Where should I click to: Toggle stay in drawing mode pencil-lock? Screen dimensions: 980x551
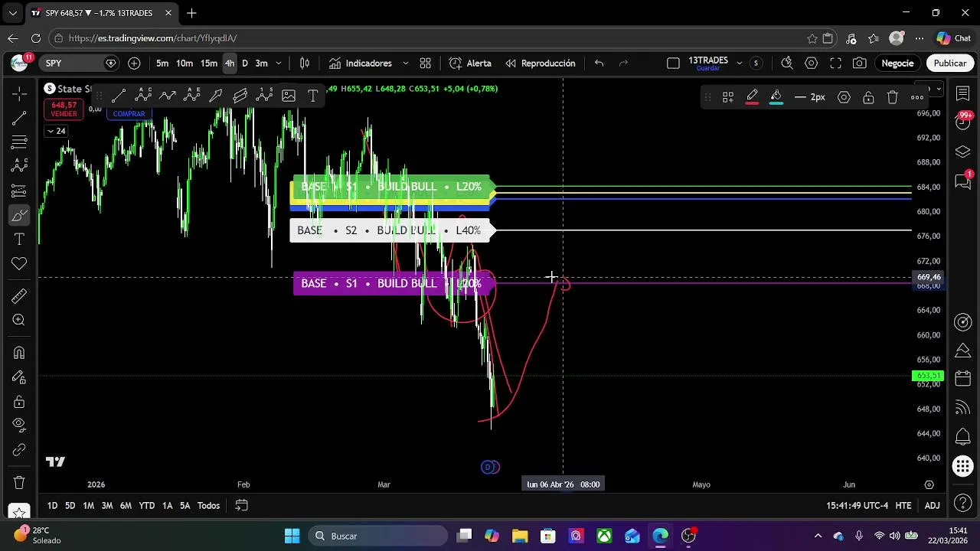(19, 377)
